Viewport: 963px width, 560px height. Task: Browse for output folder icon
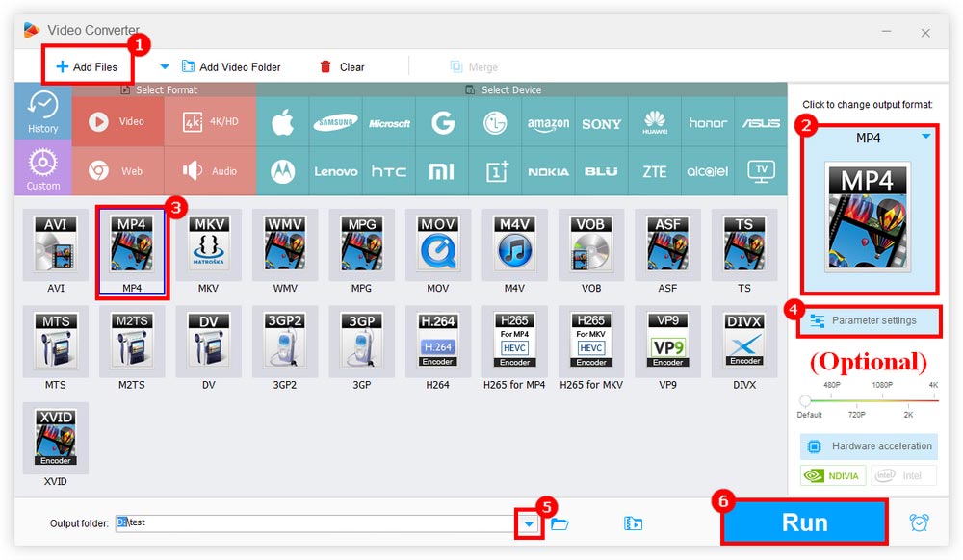560,523
